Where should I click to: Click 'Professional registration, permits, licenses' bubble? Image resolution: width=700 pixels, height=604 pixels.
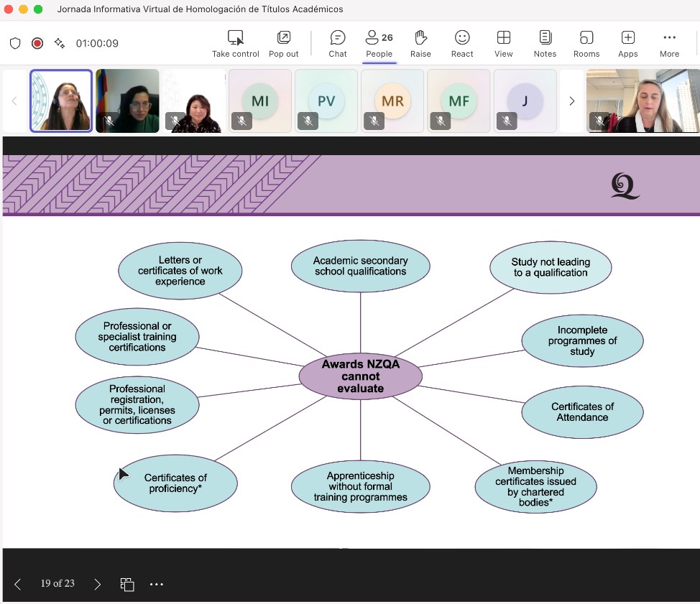(x=137, y=404)
